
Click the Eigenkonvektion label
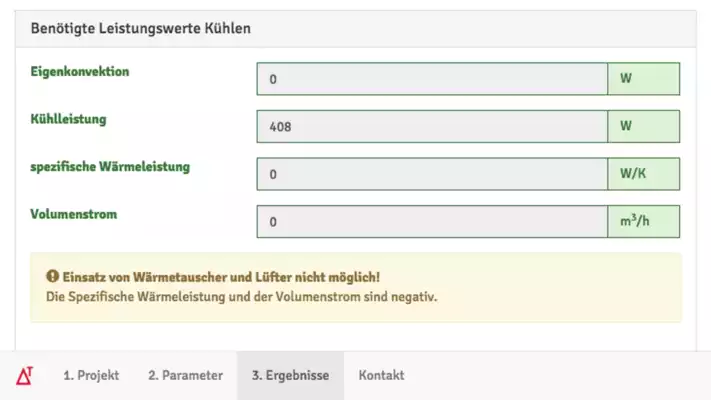[80, 72]
